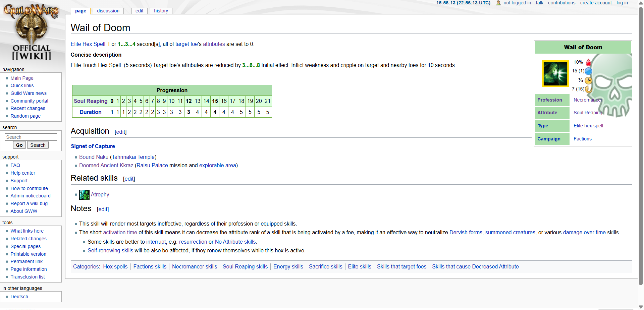Click the activation time clock icon
644x310 pixels.
[x=588, y=80]
